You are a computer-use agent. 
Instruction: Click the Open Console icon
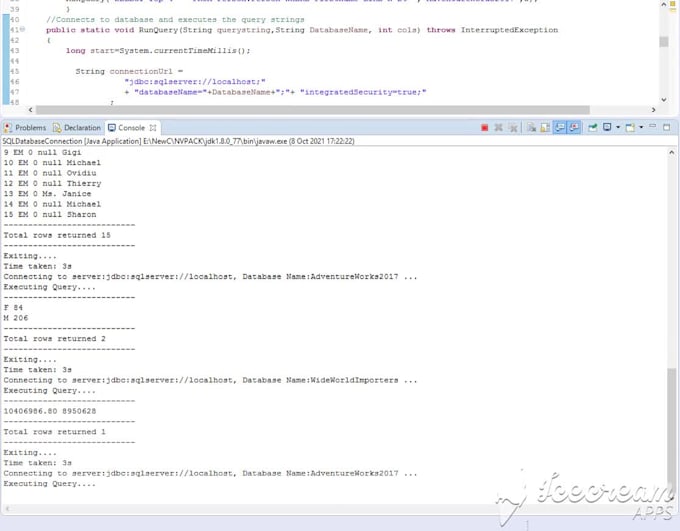pyautogui.click(x=630, y=127)
